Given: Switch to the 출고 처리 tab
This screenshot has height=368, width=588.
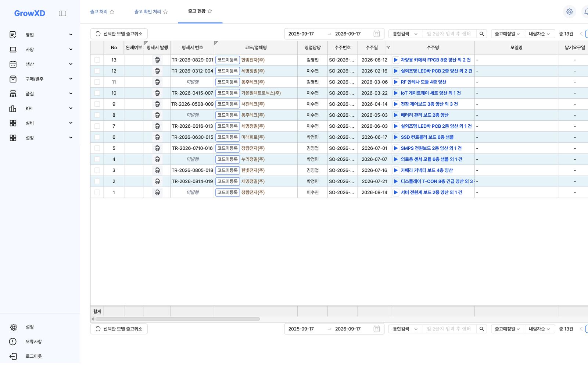Looking at the screenshot, I should [x=99, y=12].
